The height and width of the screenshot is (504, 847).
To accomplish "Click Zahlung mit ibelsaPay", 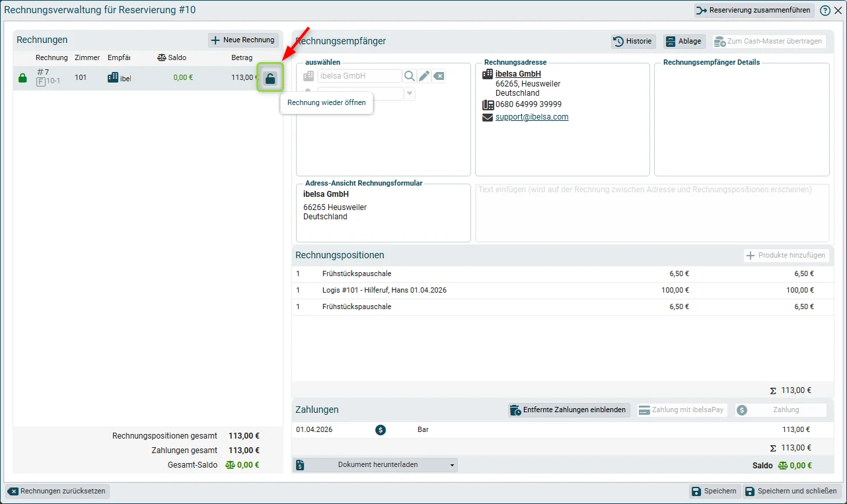I will coord(682,410).
